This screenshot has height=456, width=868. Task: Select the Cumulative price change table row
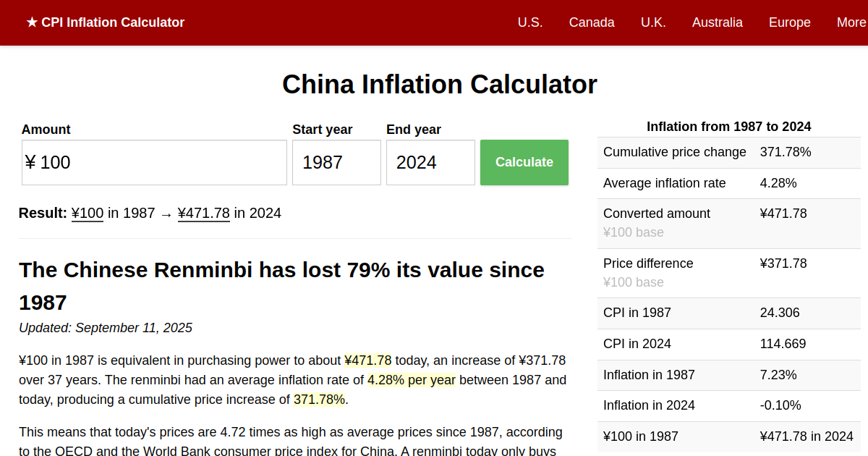point(728,152)
